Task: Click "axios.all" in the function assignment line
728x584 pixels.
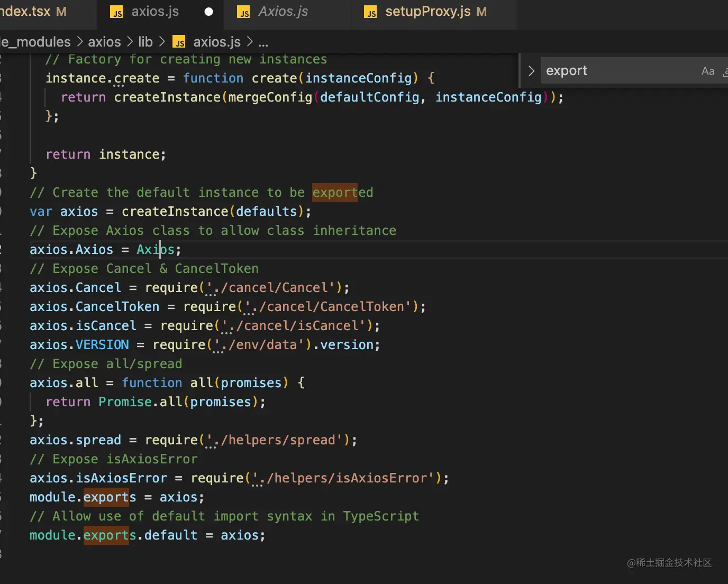Action: click(64, 383)
